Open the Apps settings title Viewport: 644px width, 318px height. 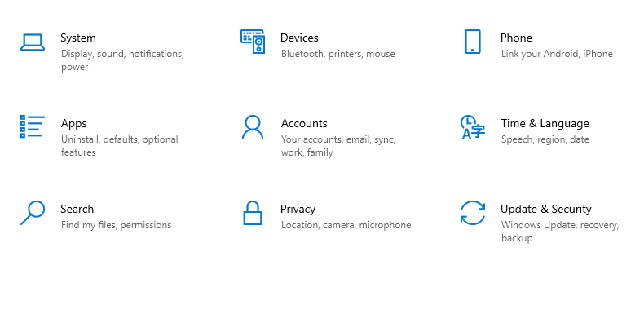[x=74, y=124]
